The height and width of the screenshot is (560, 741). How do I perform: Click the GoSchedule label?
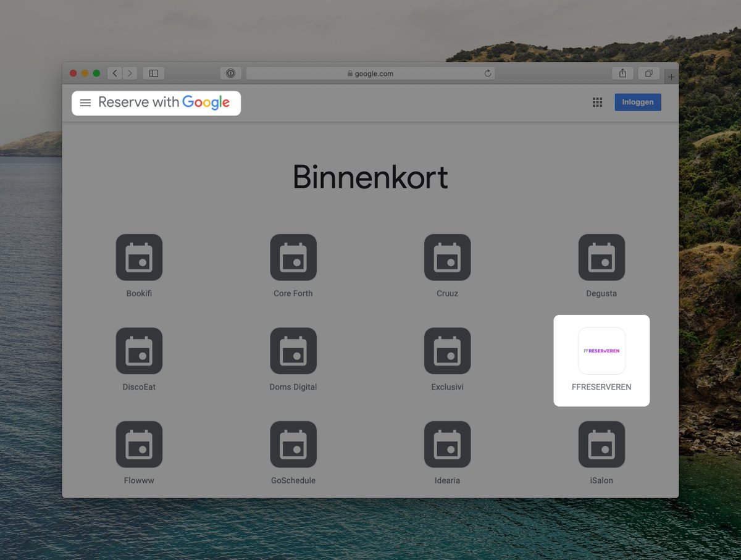pos(293,480)
